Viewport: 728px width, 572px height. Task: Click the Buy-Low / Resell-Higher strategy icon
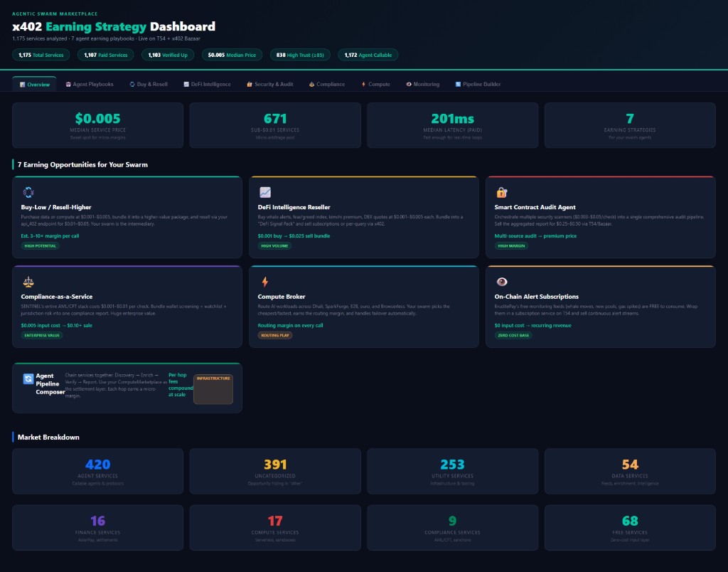[28, 192]
